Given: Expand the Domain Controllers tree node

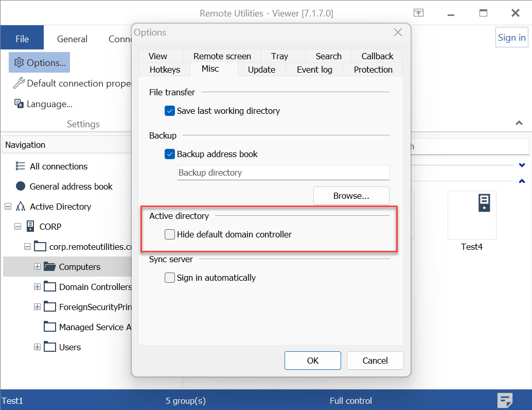Looking at the screenshot, I should click(37, 287).
